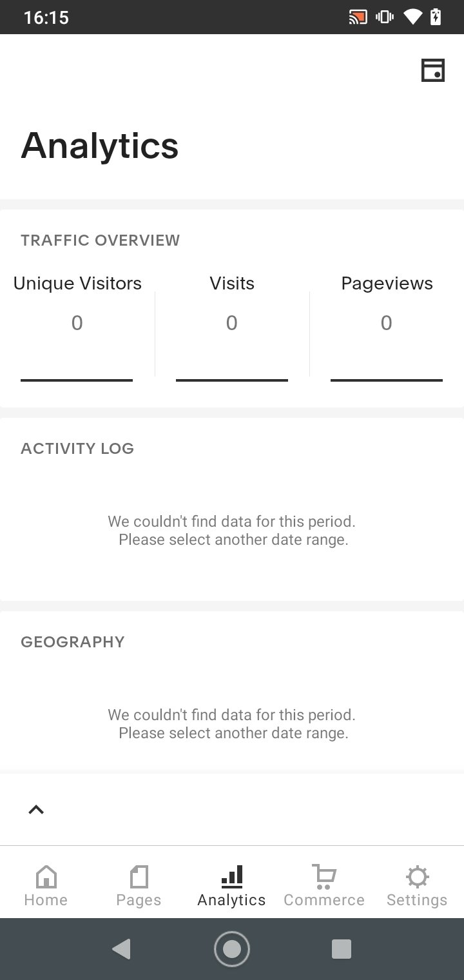The height and width of the screenshot is (980, 464).
Task: Open the Pages document icon
Action: click(139, 876)
